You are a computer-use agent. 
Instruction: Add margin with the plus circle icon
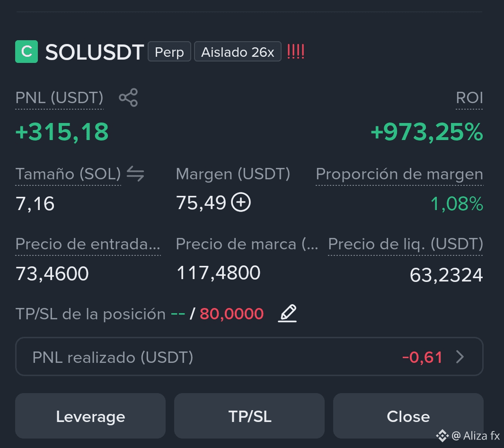pos(241,202)
